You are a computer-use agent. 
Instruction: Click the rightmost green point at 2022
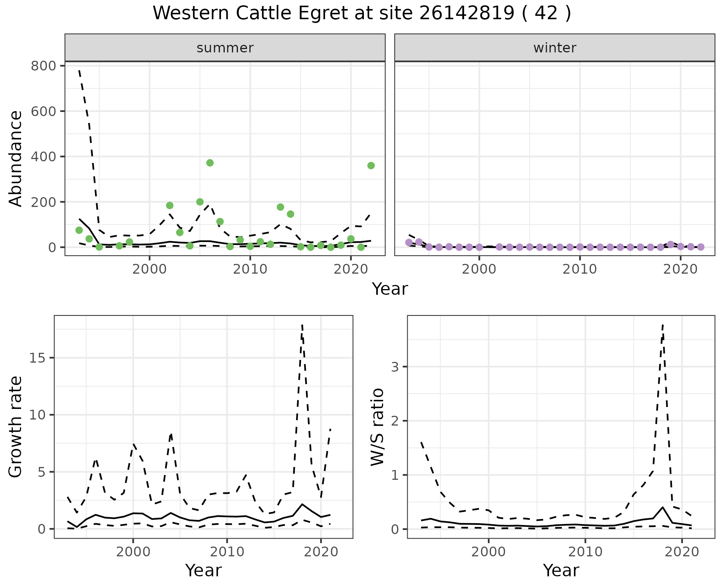[x=371, y=165]
